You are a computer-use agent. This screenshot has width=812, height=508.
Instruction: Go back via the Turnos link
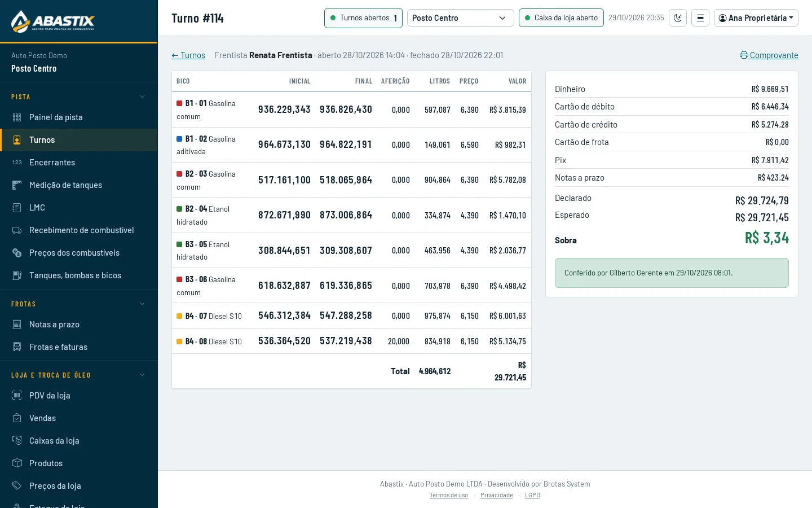coord(188,55)
